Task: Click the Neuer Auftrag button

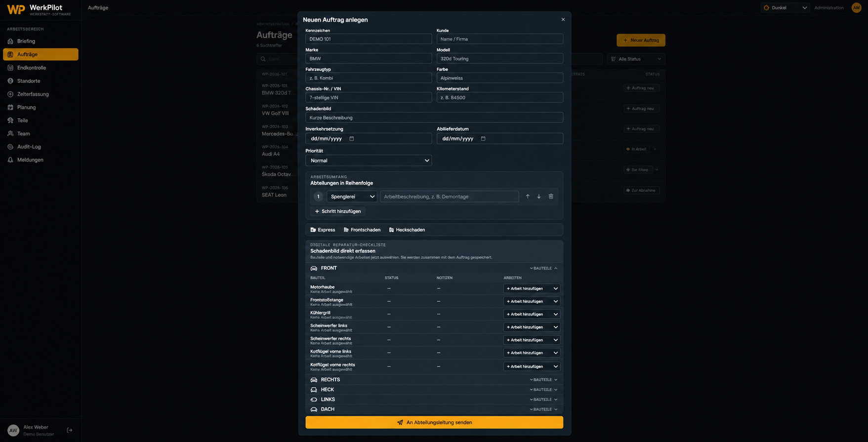Action: pos(641,40)
